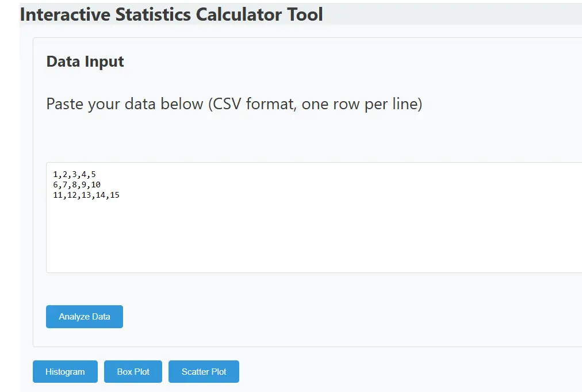This screenshot has height=392, width=582.
Task: Select the line 11,12,13,14,15
Action: click(86, 195)
